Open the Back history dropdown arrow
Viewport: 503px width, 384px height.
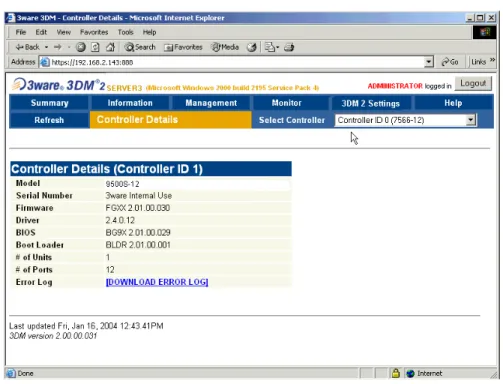[x=46, y=47]
